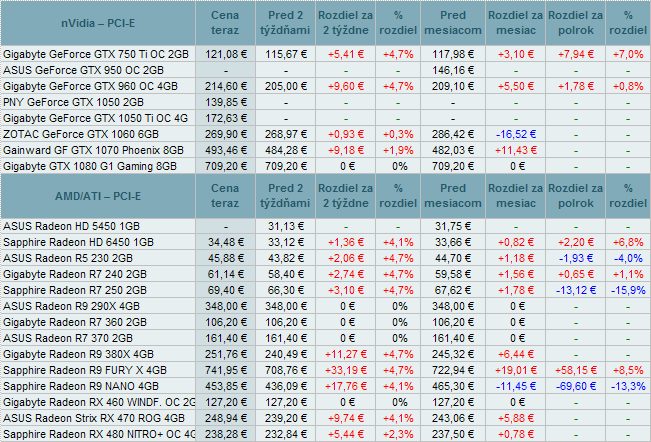This screenshot has height=442, width=651.
Task: Select the '-13,3%' percentage cell
Action: [628, 386]
